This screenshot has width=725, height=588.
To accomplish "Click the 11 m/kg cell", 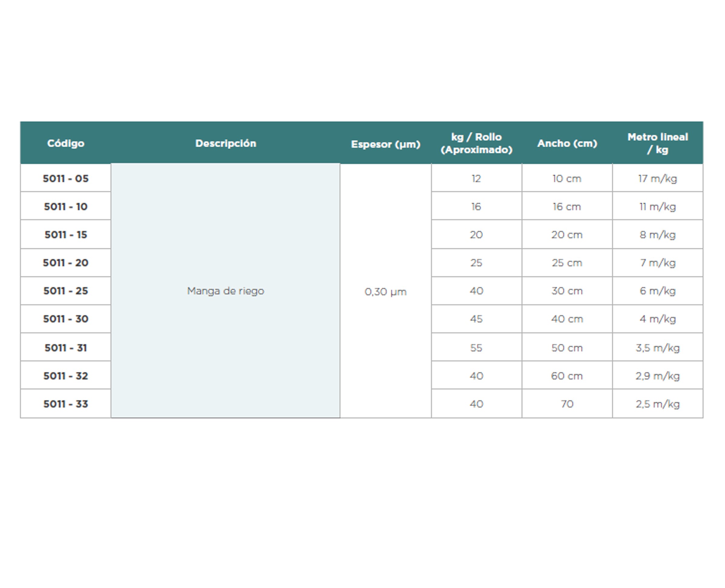I will (x=657, y=206).
